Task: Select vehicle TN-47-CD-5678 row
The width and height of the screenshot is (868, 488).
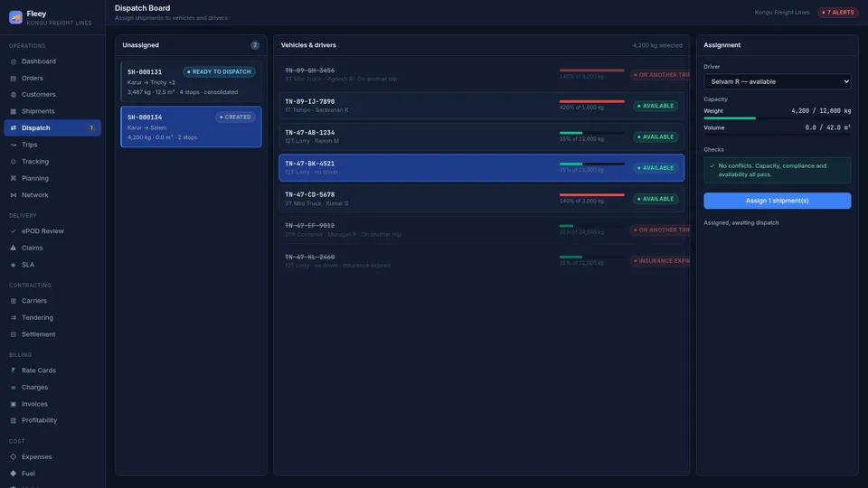Action: (x=482, y=199)
